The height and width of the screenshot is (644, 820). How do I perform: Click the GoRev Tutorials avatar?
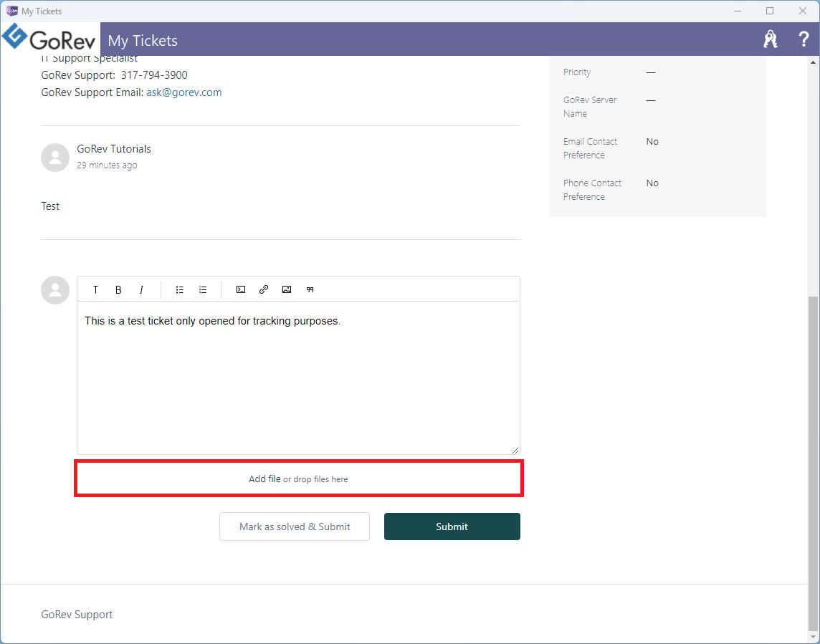pyautogui.click(x=55, y=158)
